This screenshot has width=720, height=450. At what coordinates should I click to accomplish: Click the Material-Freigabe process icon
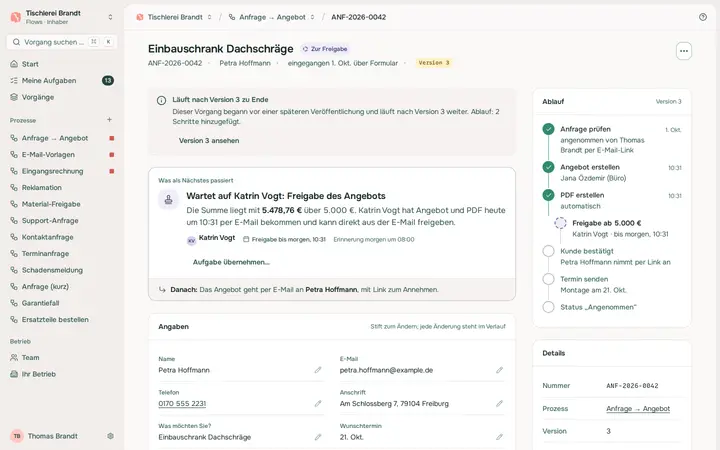click(14, 204)
